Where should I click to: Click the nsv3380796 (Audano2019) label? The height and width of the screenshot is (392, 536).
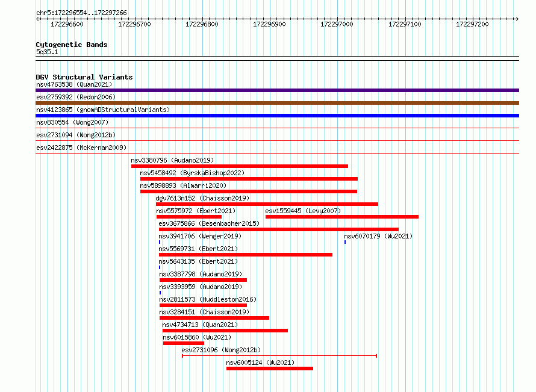click(172, 160)
